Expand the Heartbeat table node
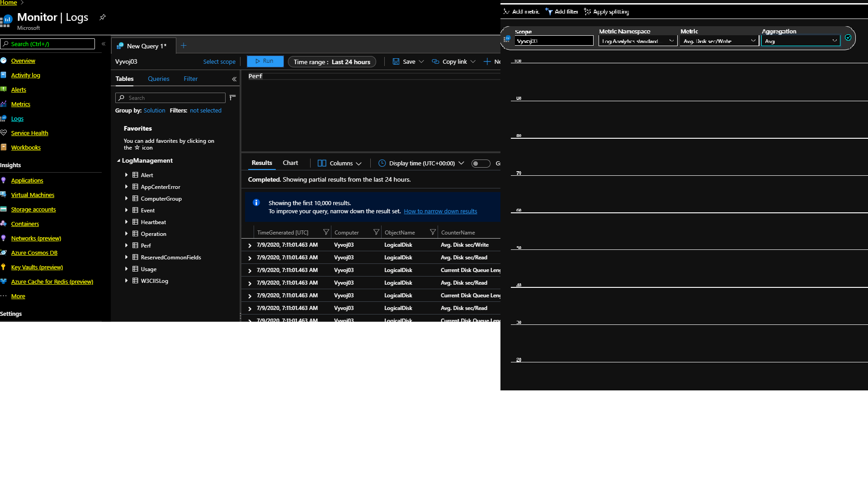The image size is (868, 488). click(127, 222)
